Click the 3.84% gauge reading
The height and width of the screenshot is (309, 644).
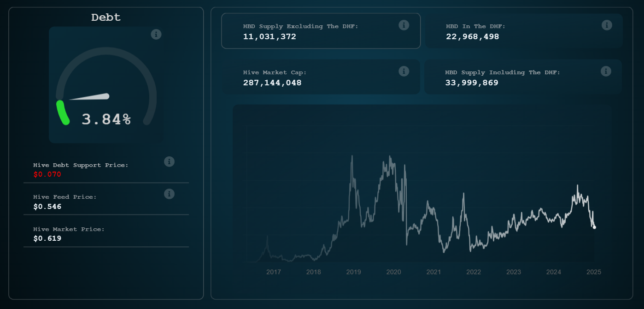106,119
